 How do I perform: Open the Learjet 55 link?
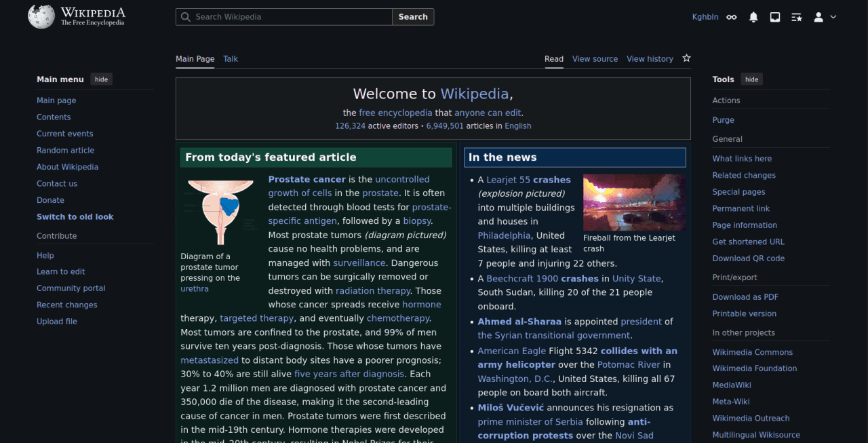click(x=509, y=180)
